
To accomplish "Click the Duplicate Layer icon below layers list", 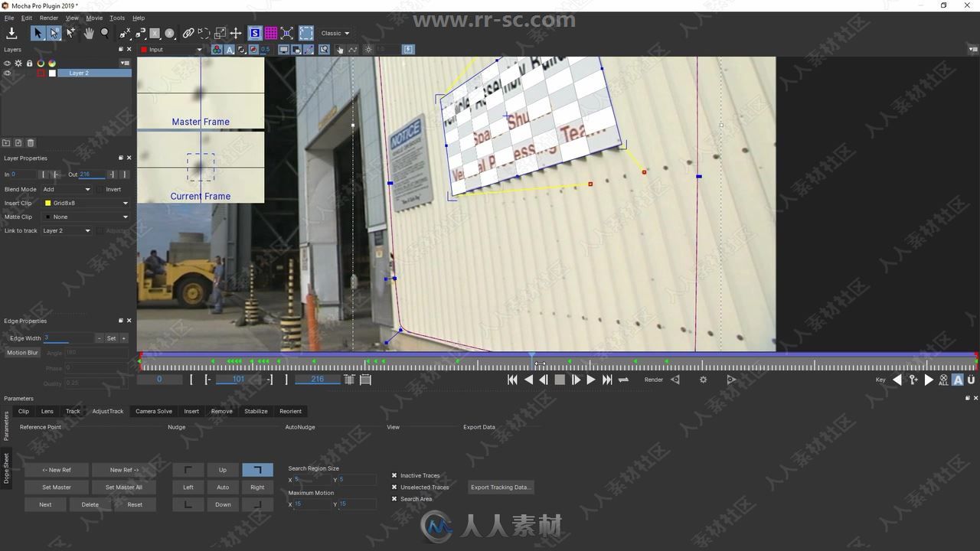I will click(18, 143).
